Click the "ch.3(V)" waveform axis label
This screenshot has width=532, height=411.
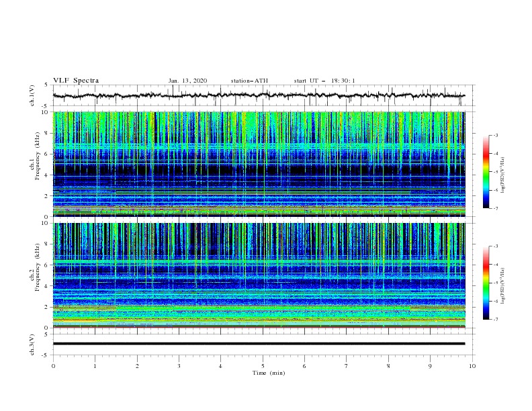tap(32, 345)
